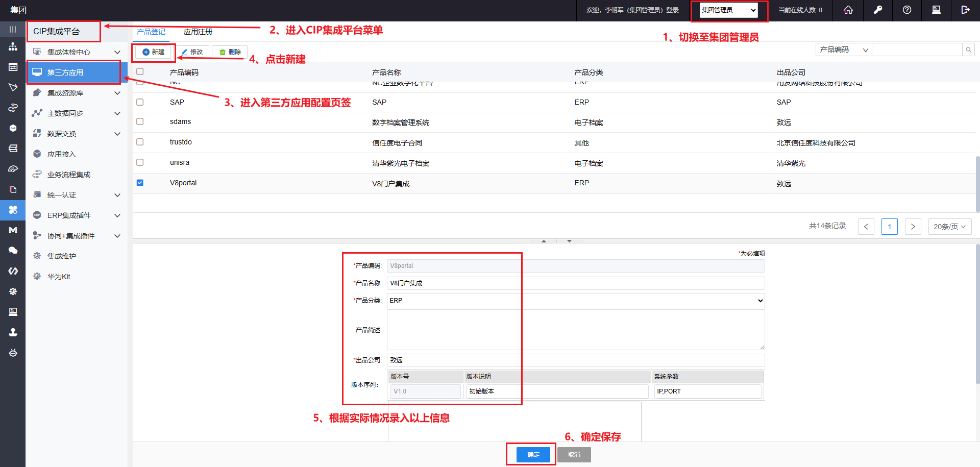Click the 产品名称 input field

[575, 283]
